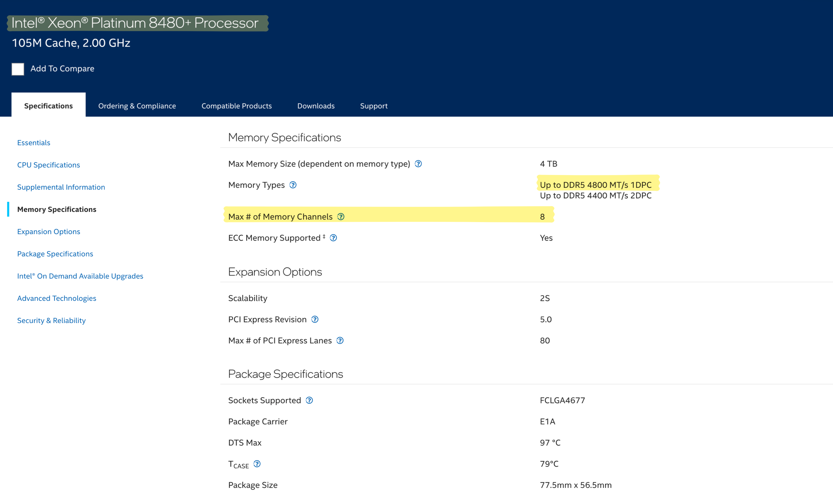This screenshot has height=504, width=833.
Task: Open help icon for Sockets Supported
Action: click(309, 400)
